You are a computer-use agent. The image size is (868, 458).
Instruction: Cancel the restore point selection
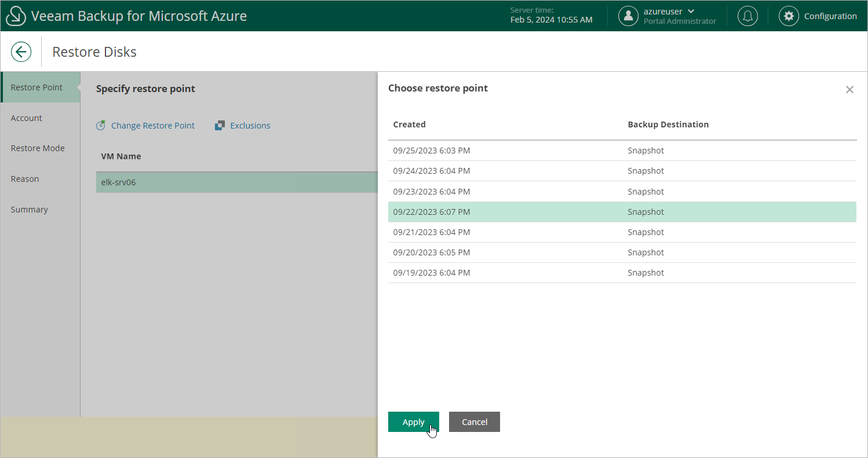point(475,422)
